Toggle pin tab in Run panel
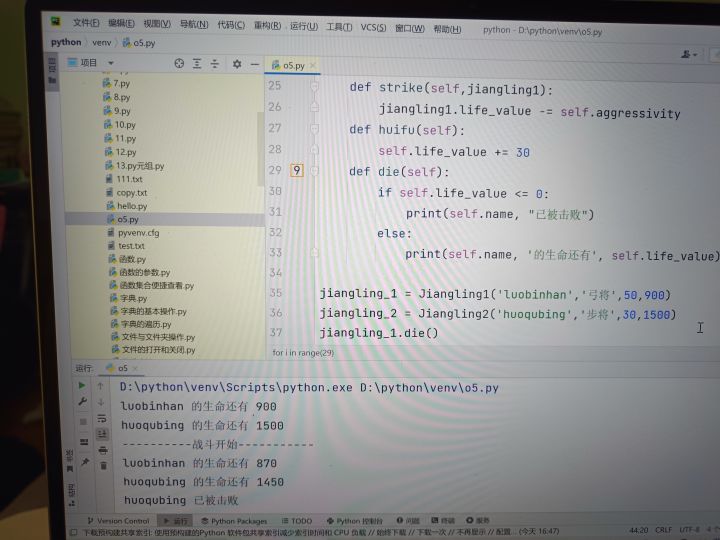This screenshot has width=720, height=540. 82,462
